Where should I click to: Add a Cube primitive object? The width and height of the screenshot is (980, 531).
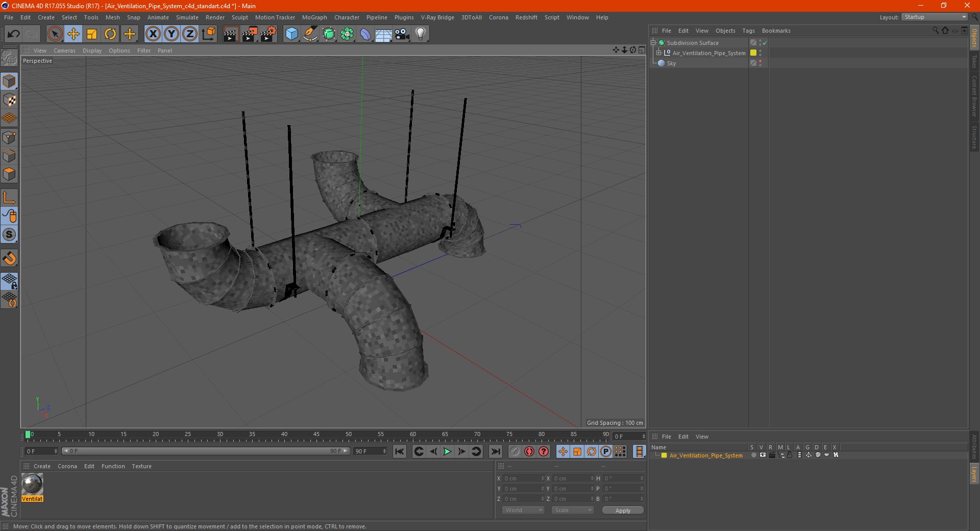pyautogui.click(x=291, y=34)
